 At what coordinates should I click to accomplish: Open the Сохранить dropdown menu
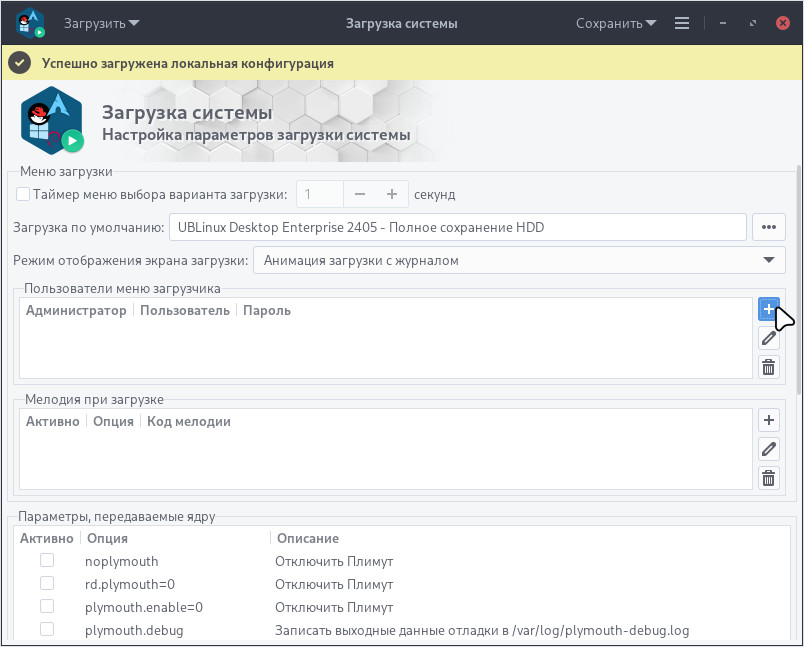[x=616, y=24]
